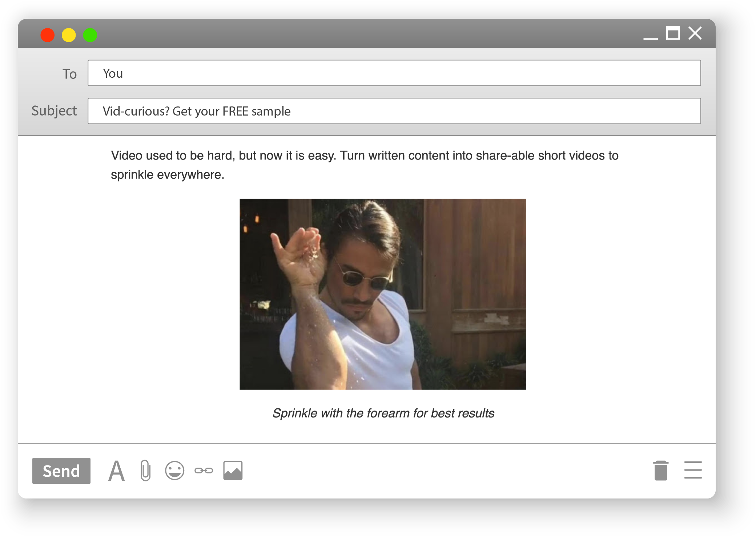Insert a hyperlink with the chain icon

(x=204, y=471)
